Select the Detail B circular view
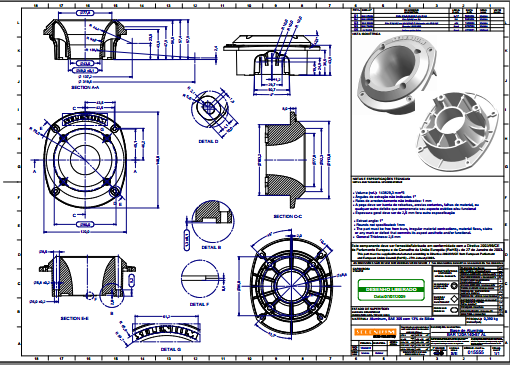 [x=213, y=221]
